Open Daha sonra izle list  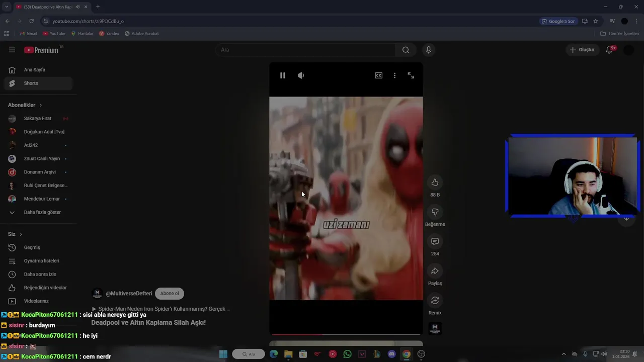coord(38,274)
